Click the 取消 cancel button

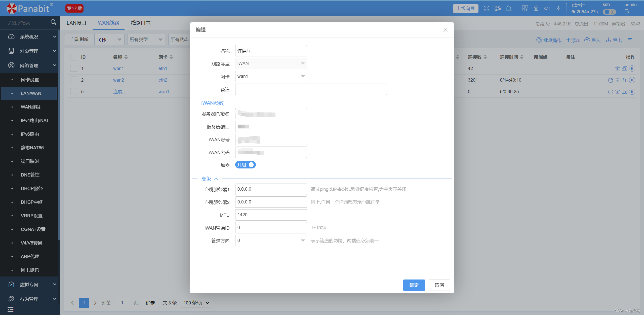pyautogui.click(x=439, y=285)
